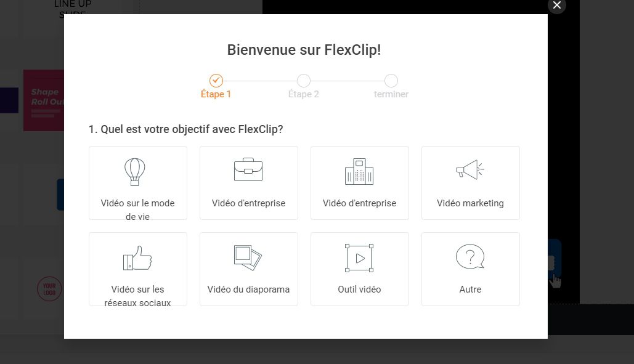Viewport: 634px width, 364px height.
Task: Pick the play frame Outil vidéo icon
Action: (x=359, y=257)
